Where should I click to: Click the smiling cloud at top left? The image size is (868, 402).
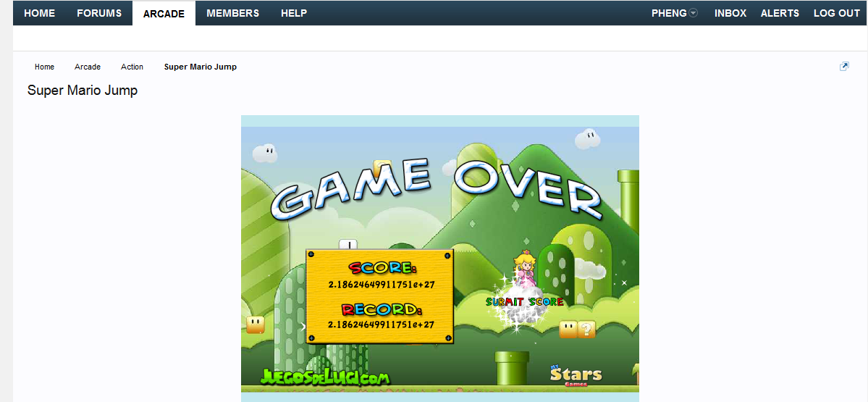point(265,153)
